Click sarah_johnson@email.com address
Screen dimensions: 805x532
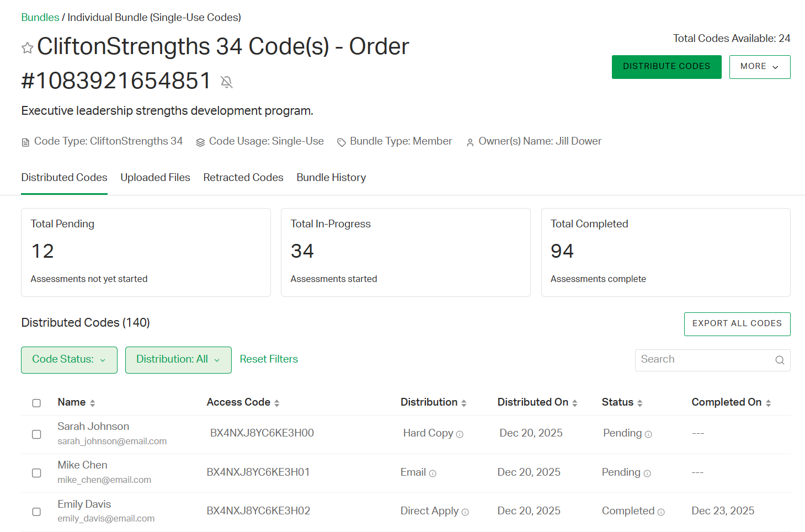point(112,441)
